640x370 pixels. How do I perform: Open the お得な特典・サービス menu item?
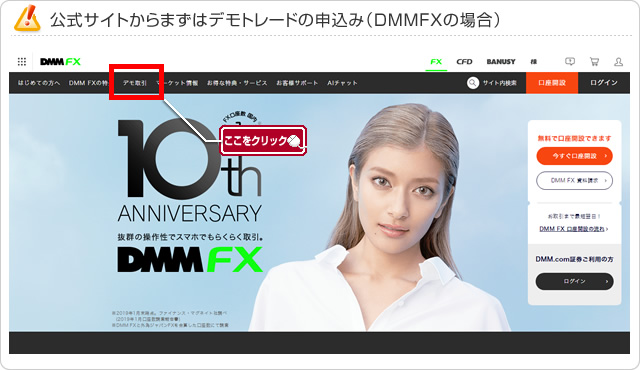coord(237,83)
